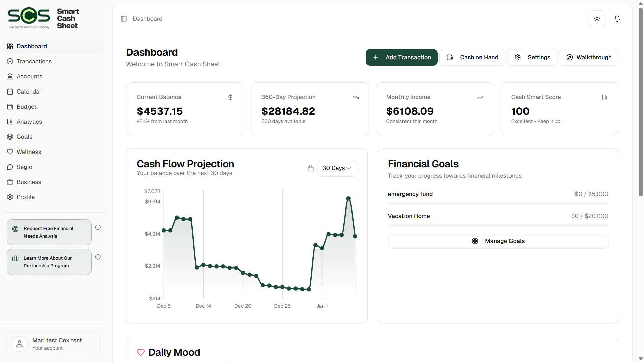Click trend icon on Monthly Income card
The height and width of the screenshot is (362, 644).
click(x=480, y=97)
